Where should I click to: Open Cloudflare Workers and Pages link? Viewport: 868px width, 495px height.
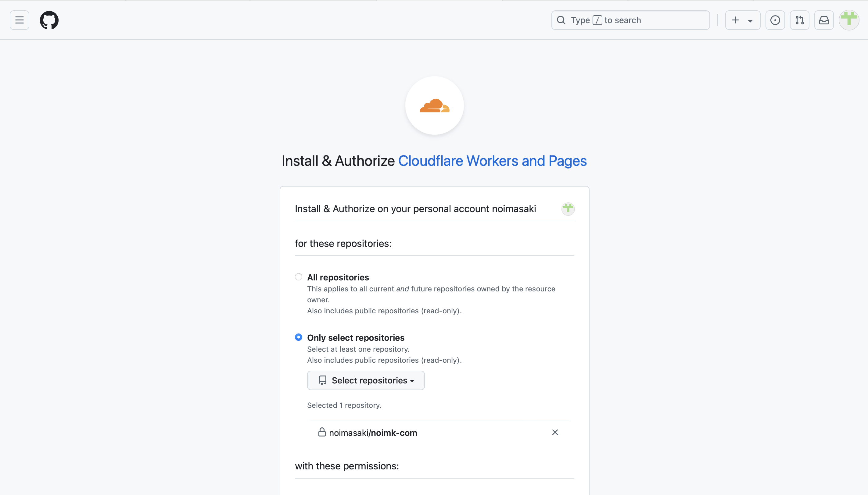[492, 161]
